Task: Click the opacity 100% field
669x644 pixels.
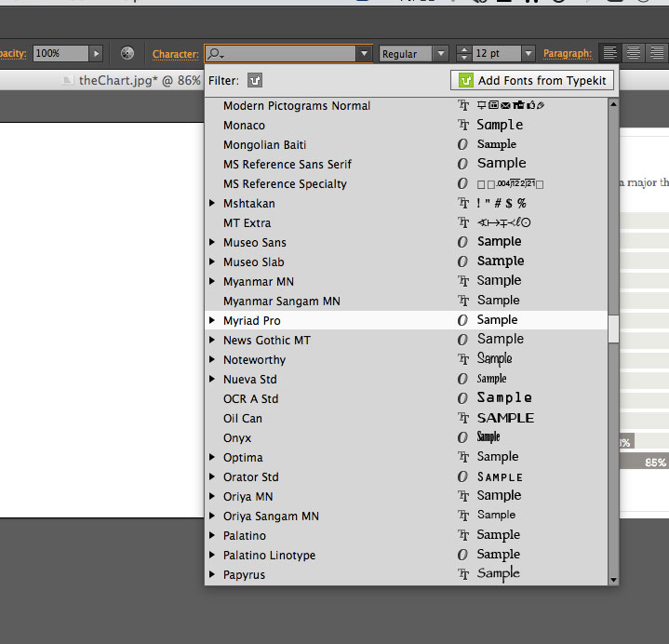Action: click(x=60, y=53)
